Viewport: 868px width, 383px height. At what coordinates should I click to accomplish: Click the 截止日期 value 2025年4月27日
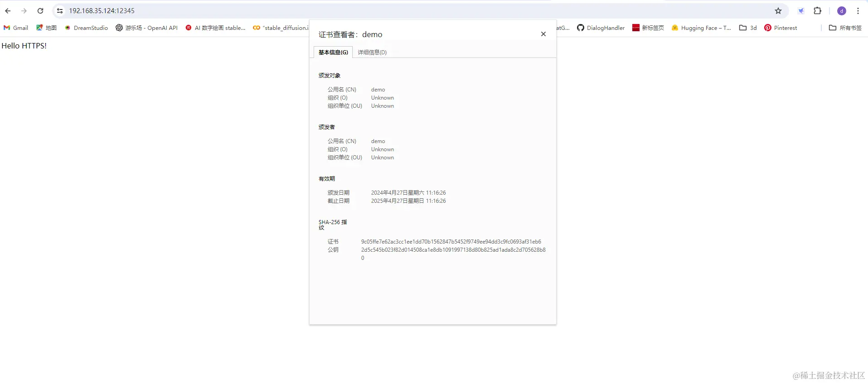[408, 201]
